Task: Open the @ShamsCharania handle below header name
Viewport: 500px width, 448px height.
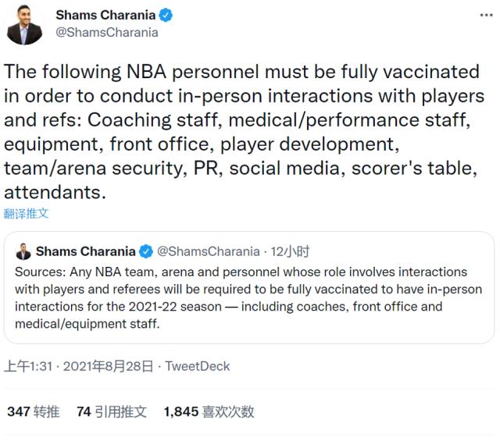Action: pyautogui.click(x=107, y=33)
